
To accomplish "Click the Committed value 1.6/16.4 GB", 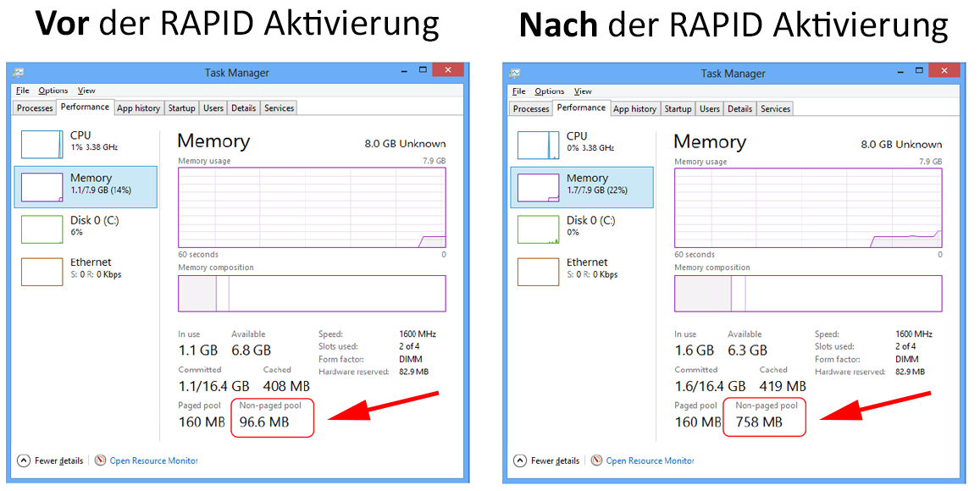I will (x=710, y=386).
